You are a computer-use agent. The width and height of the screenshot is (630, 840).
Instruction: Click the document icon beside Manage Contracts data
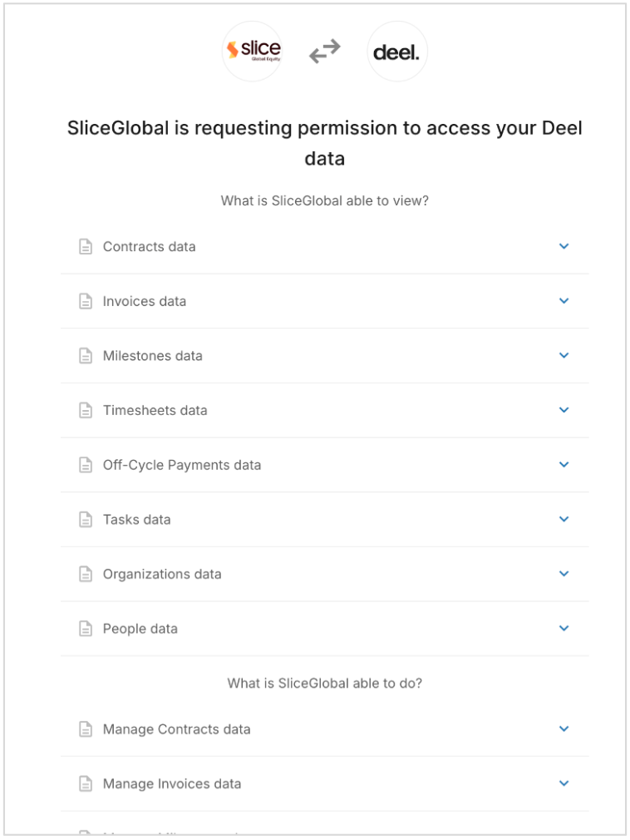click(86, 729)
